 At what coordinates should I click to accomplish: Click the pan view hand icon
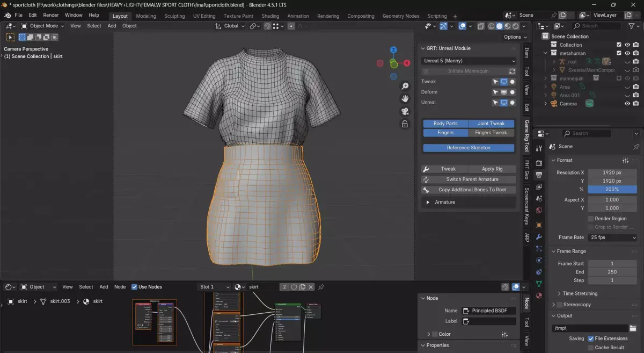point(405,99)
